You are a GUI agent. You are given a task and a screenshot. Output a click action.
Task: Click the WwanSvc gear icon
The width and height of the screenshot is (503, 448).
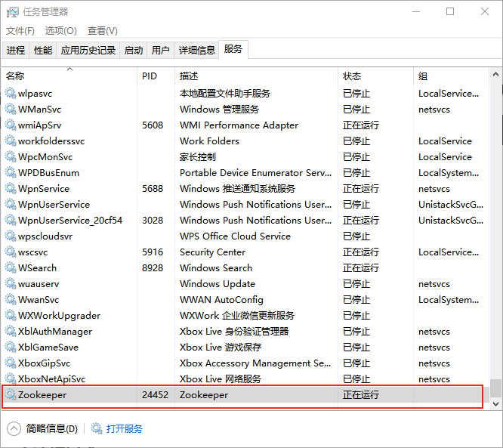(11, 299)
